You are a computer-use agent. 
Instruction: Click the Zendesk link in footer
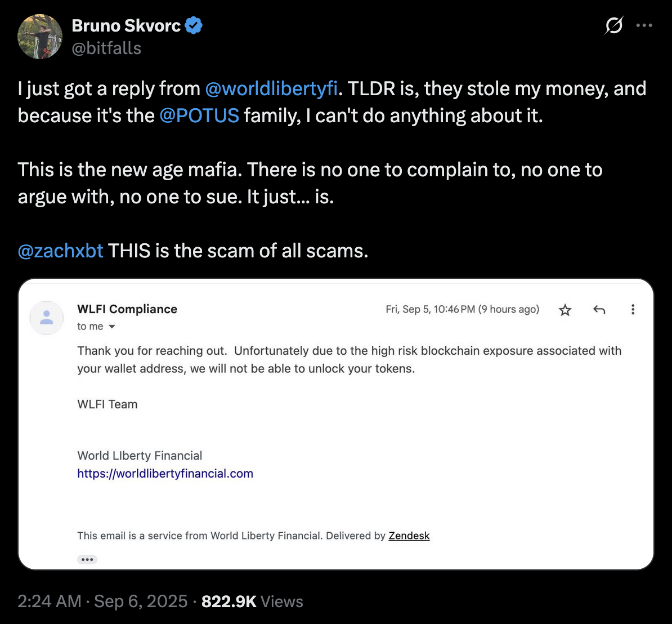[x=409, y=536]
